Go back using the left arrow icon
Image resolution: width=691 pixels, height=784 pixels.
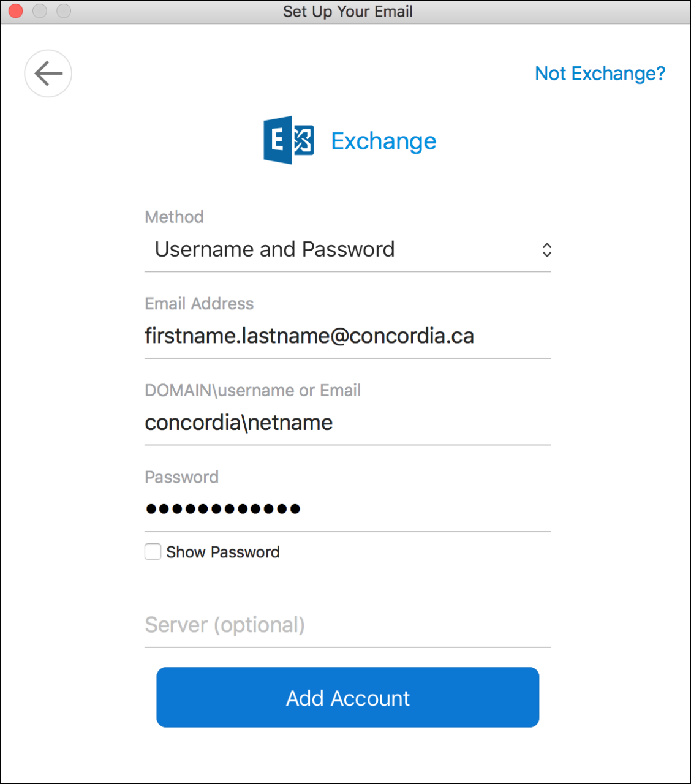(48, 73)
